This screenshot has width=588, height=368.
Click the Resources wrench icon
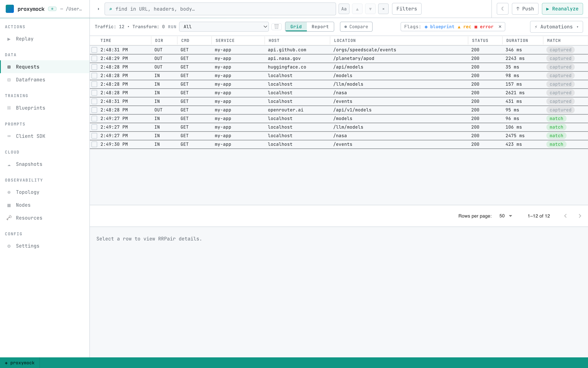click(9, 218)
